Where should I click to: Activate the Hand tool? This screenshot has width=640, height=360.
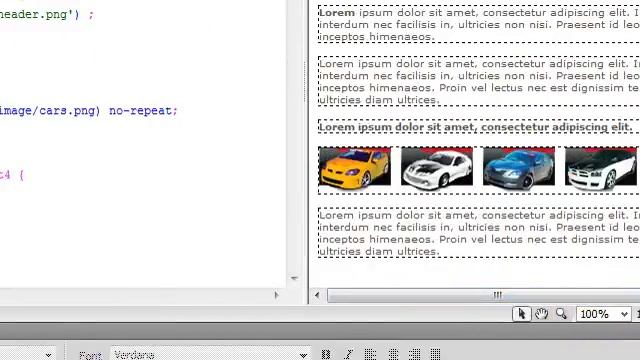[x=542, y=314]
